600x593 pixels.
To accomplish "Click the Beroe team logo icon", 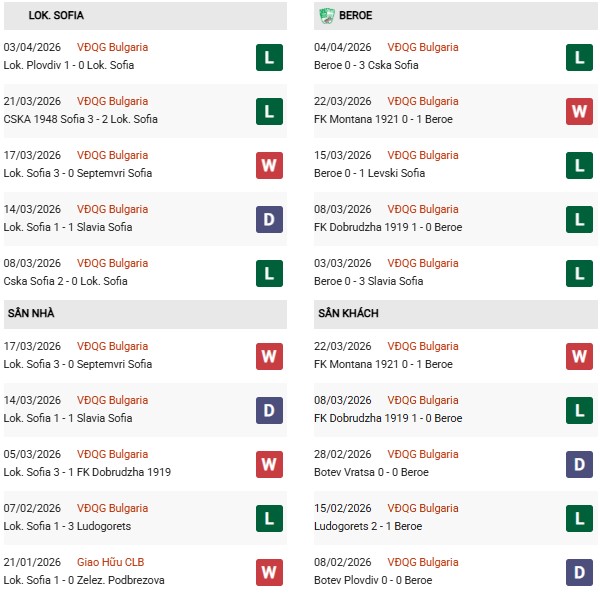I will pos(327,16).
